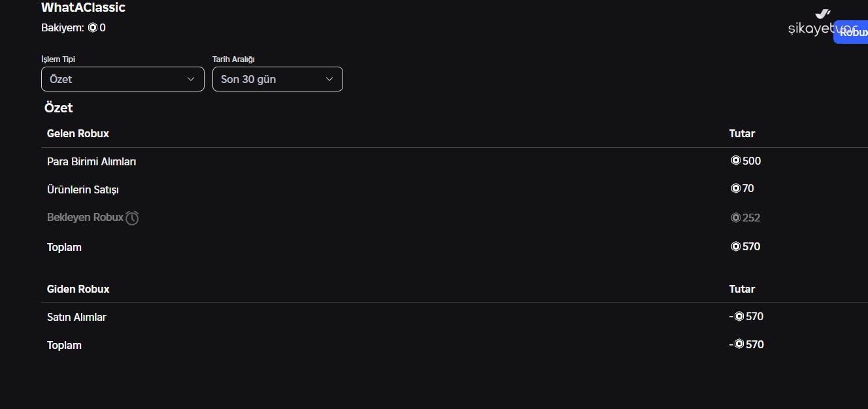This screenshot has height=409, width=868.
Task: Click the Tutar column header
Action: point(742,133)
